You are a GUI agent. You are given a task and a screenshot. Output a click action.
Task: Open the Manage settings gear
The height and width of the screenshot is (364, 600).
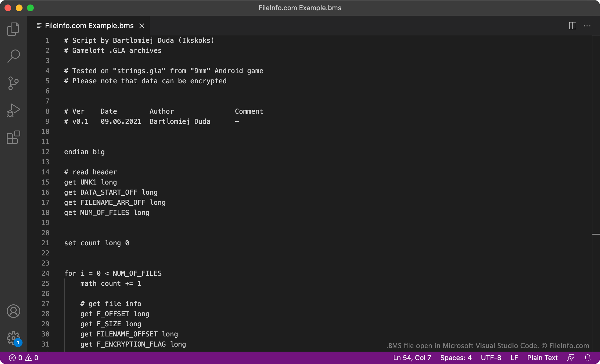pos(13,338)
